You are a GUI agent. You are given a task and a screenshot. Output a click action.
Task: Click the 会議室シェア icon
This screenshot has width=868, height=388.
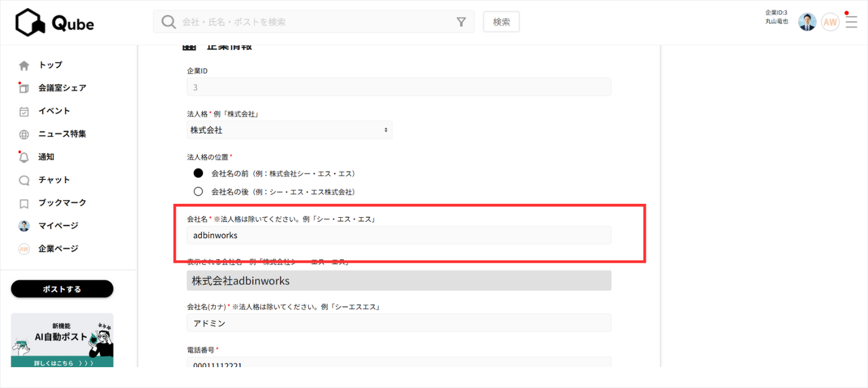pos(23,87)
